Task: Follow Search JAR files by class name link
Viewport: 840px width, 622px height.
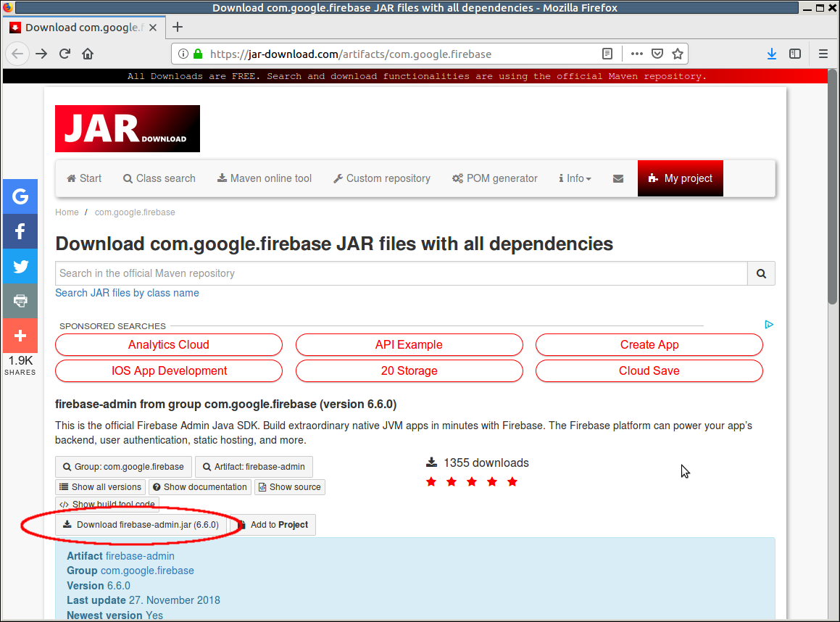Action: coord(127,293)
